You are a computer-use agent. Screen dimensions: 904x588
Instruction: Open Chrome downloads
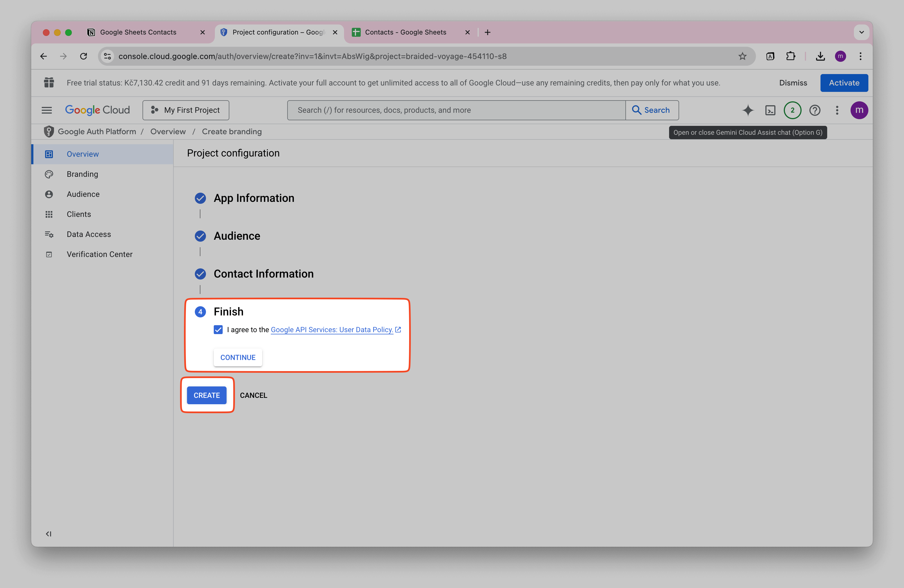click(821, 56)
